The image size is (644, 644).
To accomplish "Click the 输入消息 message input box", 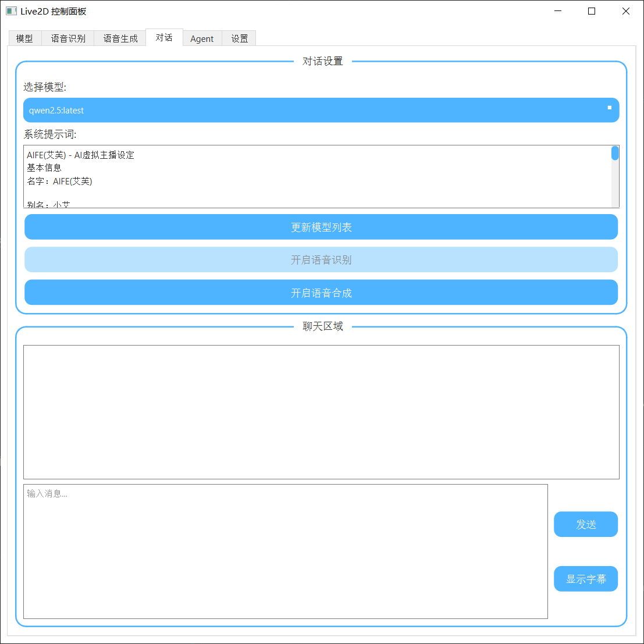I will coord(285,550).
